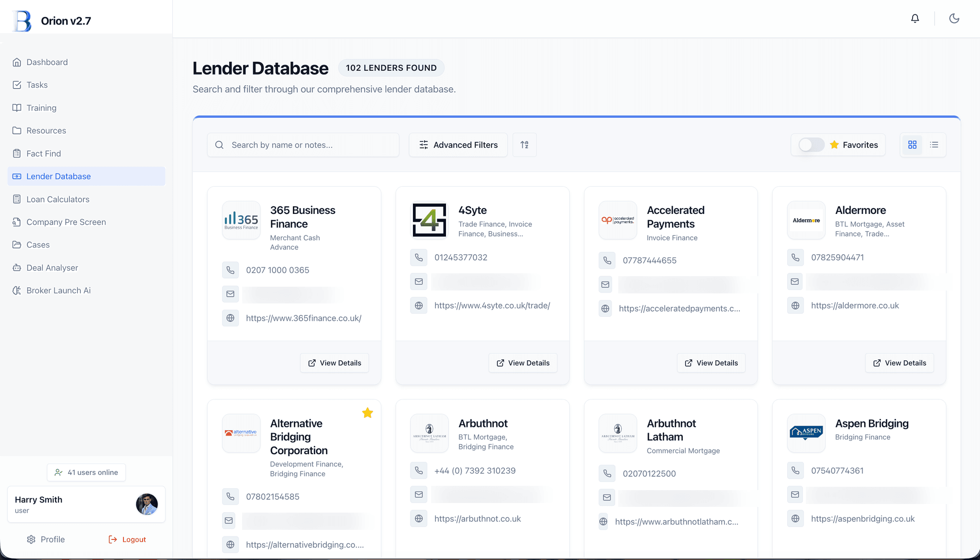Switch to grid view
This screenshot has height=560, width=980.
(913, 145)
